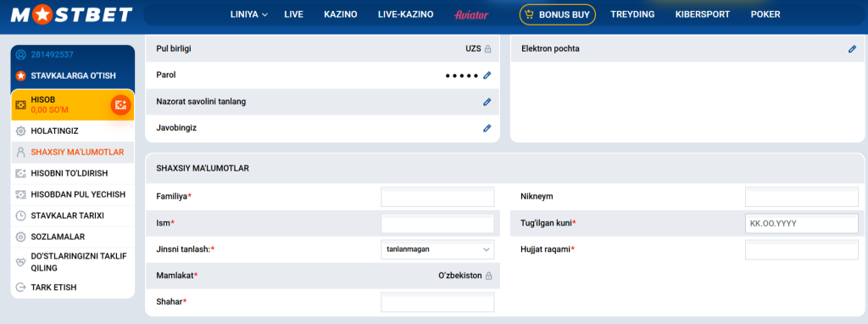Screen dimensions: 868x324
Task: Click the pencil icon for Elektron pochta
Action: [x=852, y=48]
